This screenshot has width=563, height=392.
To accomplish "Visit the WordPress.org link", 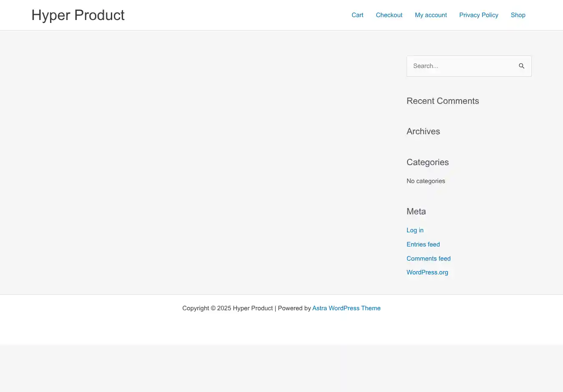I will coord(427,272).
